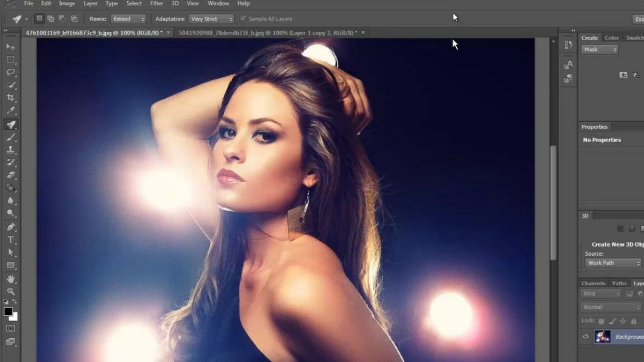The image size is (644, 362).
Task: Select the Blur tool
Action: tap(11, 201)
